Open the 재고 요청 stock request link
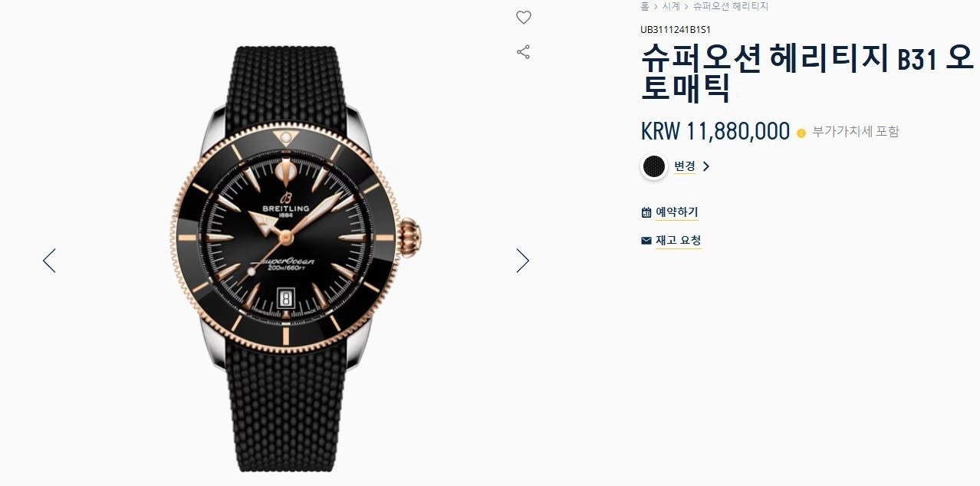 678,241
